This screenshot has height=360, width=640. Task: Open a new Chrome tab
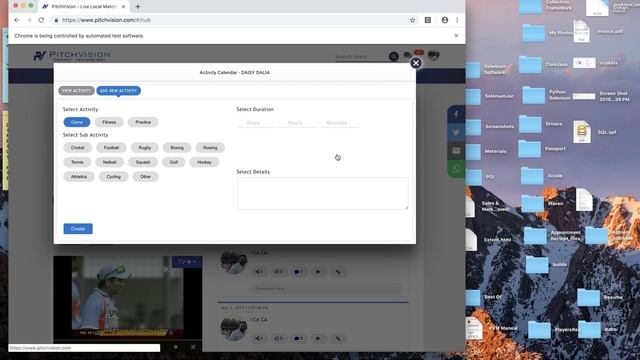138,7
